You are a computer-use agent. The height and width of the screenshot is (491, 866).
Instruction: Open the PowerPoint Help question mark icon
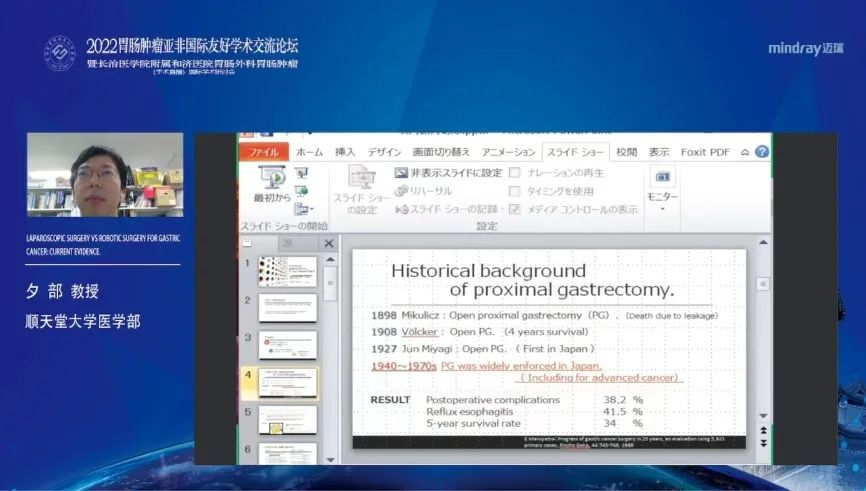762,152
